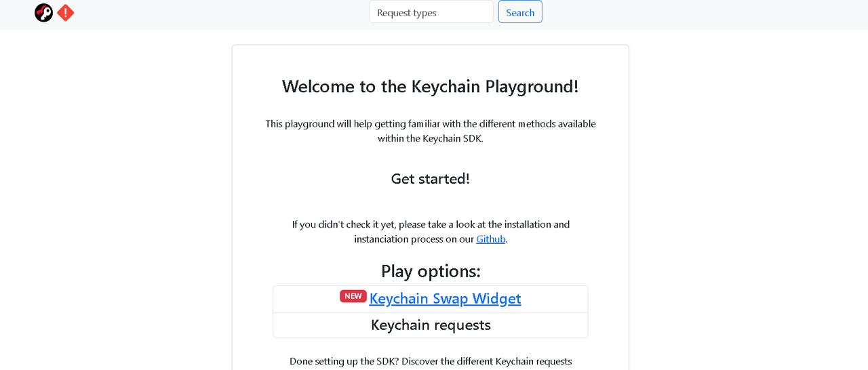Screen dimensions: 868x370
Task: Click the red diamond warning icon
Action: point(66,12)
